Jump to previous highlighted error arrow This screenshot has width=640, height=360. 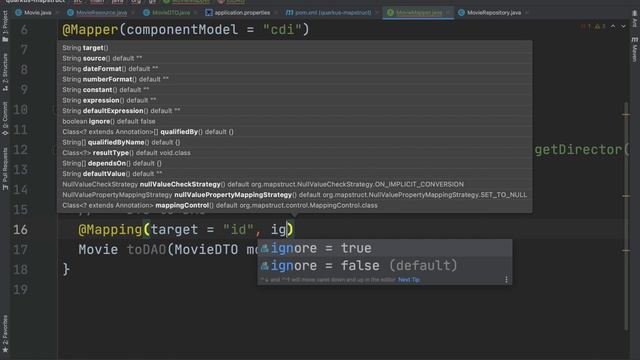pos(613,27)
